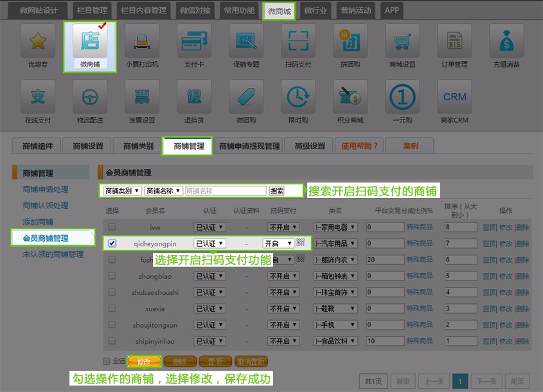The image size is (543, 392).
Task: Open the 在线支付 icon
Action: (38, 96)
